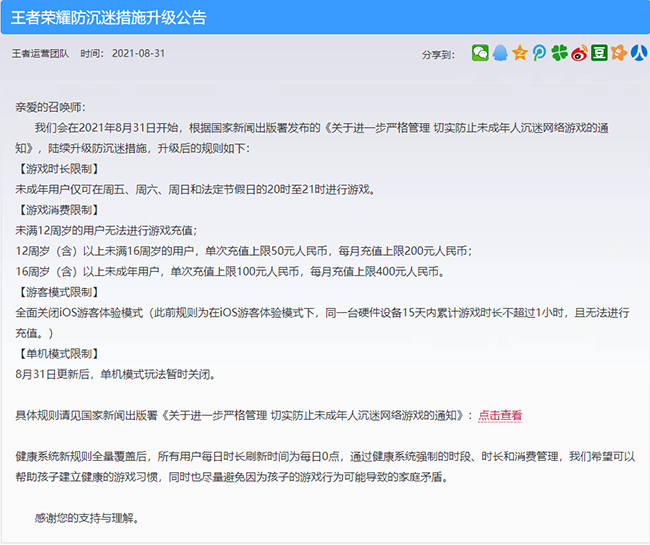This screenshot has height=545, width=650.
Task: Click the line starting 全面关闭iOS游客体验模式
Action: pyautogui.click(x=323, y=323)
